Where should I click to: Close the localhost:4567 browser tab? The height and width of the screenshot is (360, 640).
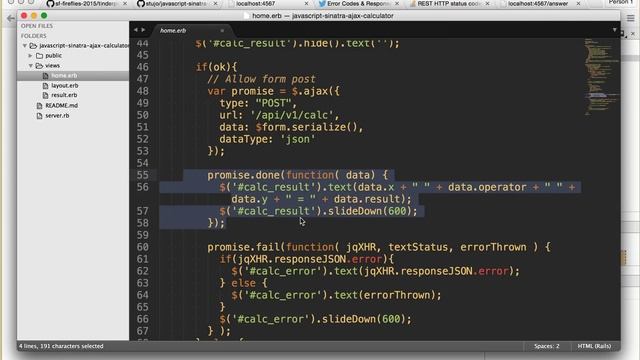click(x=306, y=3)
